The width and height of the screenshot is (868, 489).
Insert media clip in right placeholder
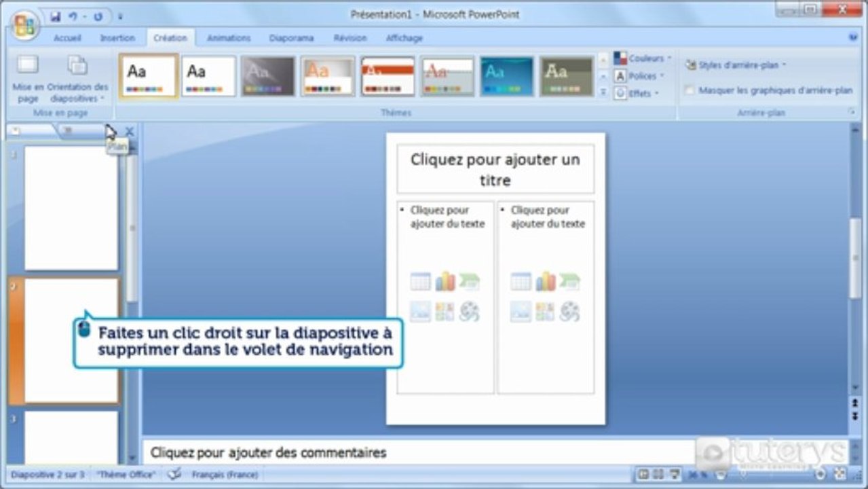coord(569,311)
